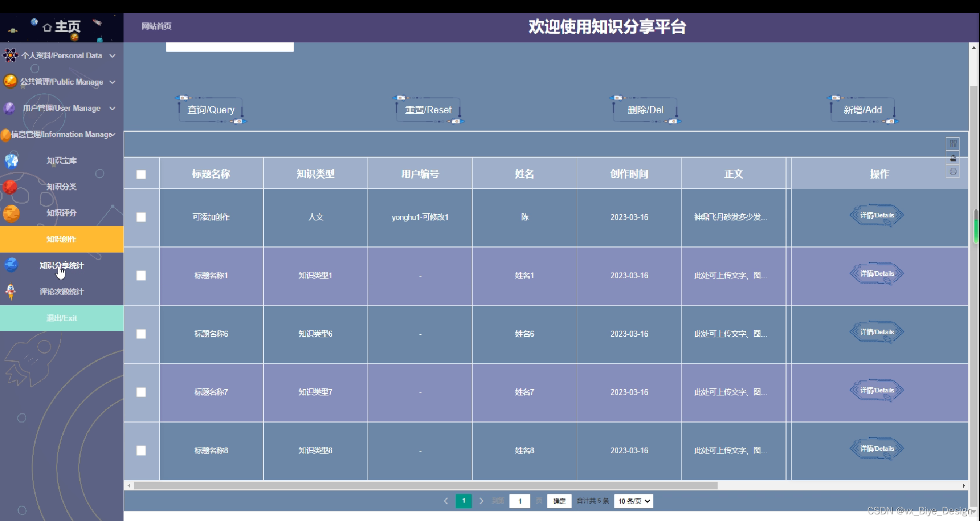
Task: Click the export icon above table
Action: pos(953,158)
